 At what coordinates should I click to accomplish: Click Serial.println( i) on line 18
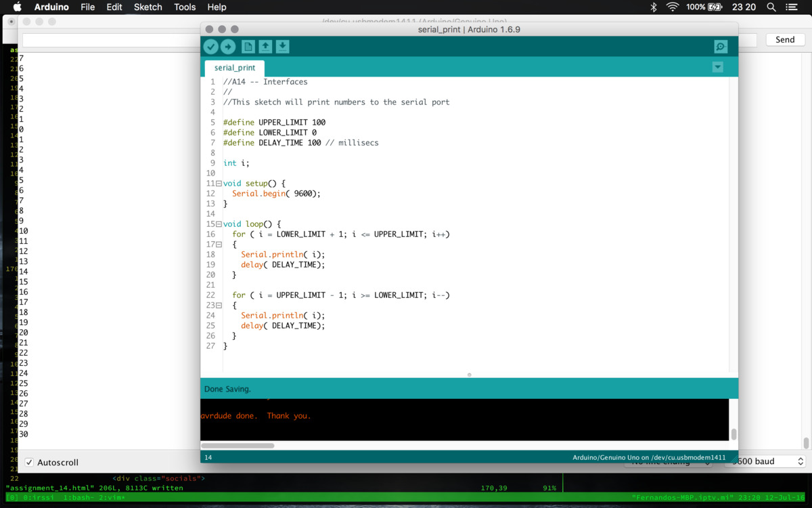coord(283,255)
